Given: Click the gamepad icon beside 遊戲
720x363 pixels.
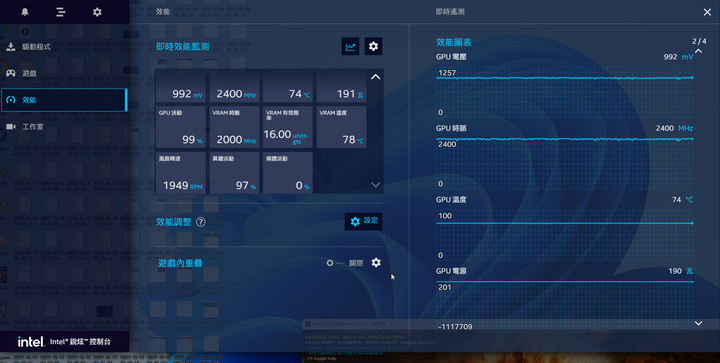Looking at the screenshot, I should pyautogui.click(x=11, y=73).
